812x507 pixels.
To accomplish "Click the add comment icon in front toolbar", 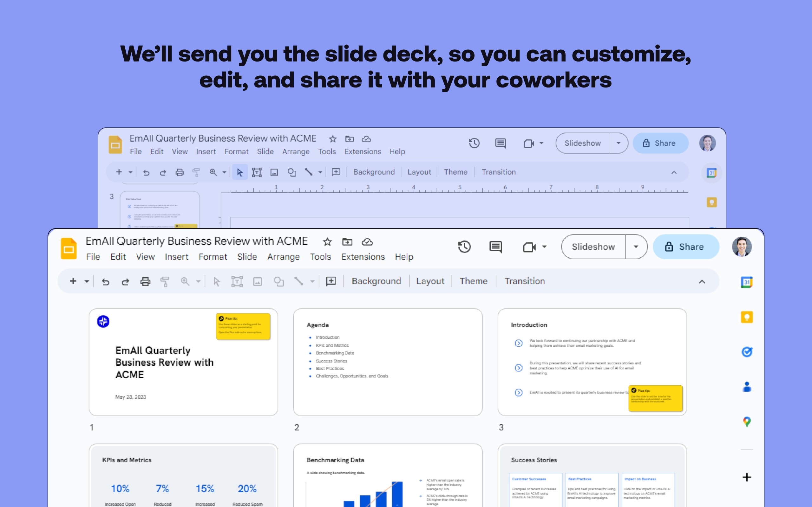I will tap(331, 281).
